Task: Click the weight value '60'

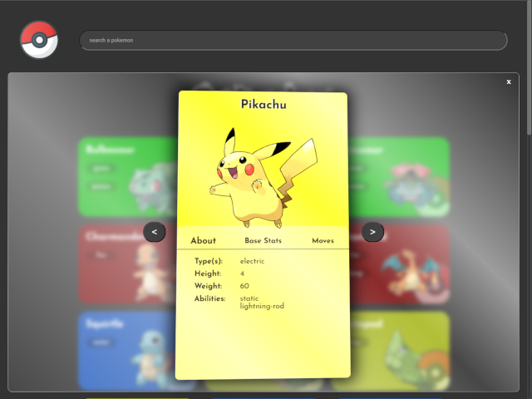Action: click(244, 286)
